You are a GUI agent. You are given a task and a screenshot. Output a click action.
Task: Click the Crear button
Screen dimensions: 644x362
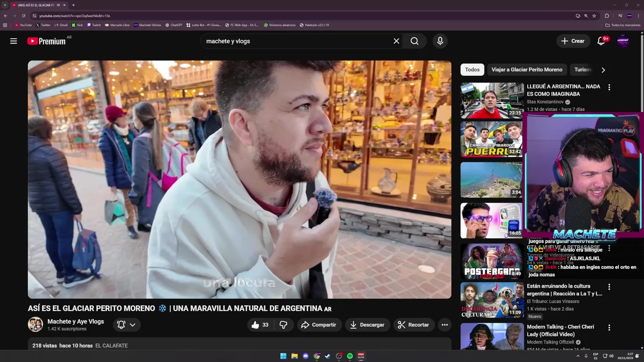pyautogui.click(x=573, y=41)
